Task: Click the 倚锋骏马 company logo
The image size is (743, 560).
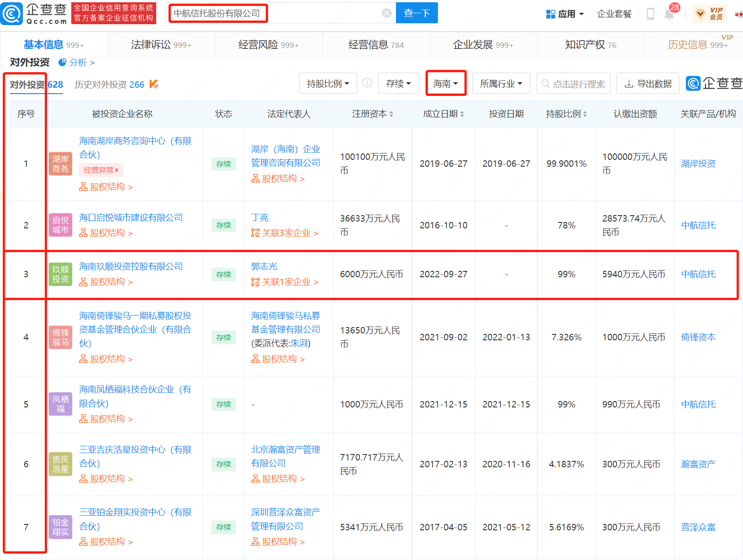Action: (x=60, y=337)
